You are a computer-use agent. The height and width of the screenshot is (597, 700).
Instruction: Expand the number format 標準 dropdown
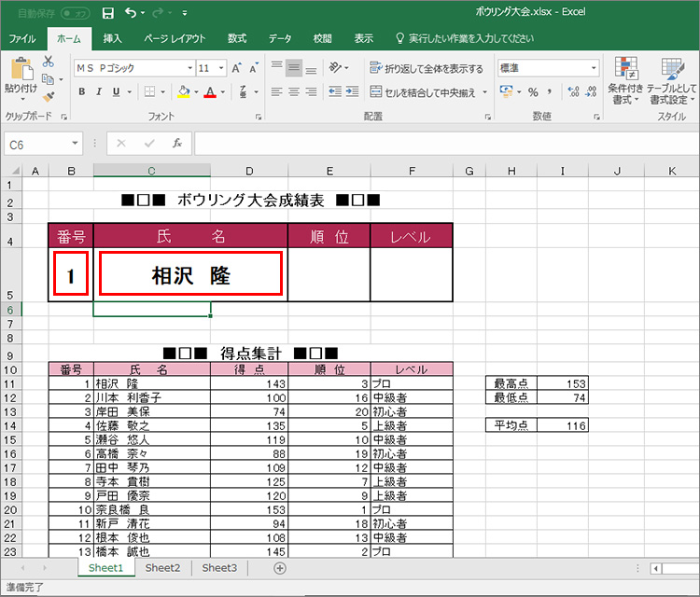point(594,68)
